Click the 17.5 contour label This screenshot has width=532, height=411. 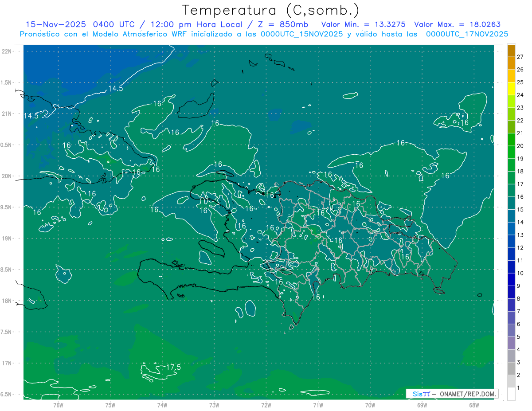pyautogui.click(x=173, y=368)
